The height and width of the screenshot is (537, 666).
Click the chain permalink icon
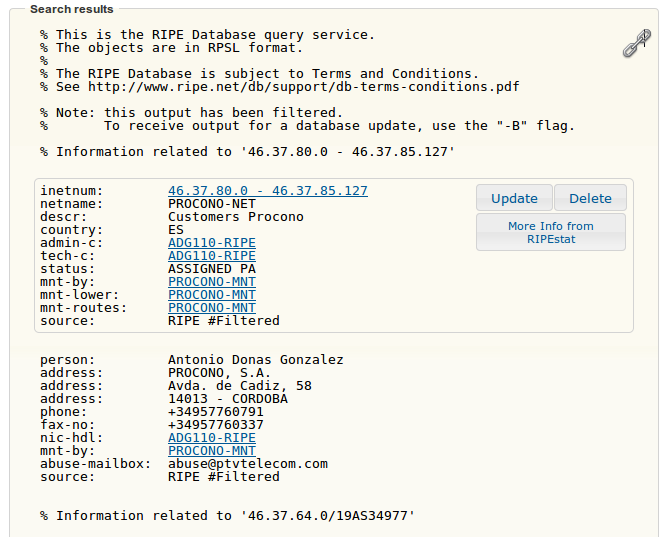pyautogui.click(x=637, y=43)
